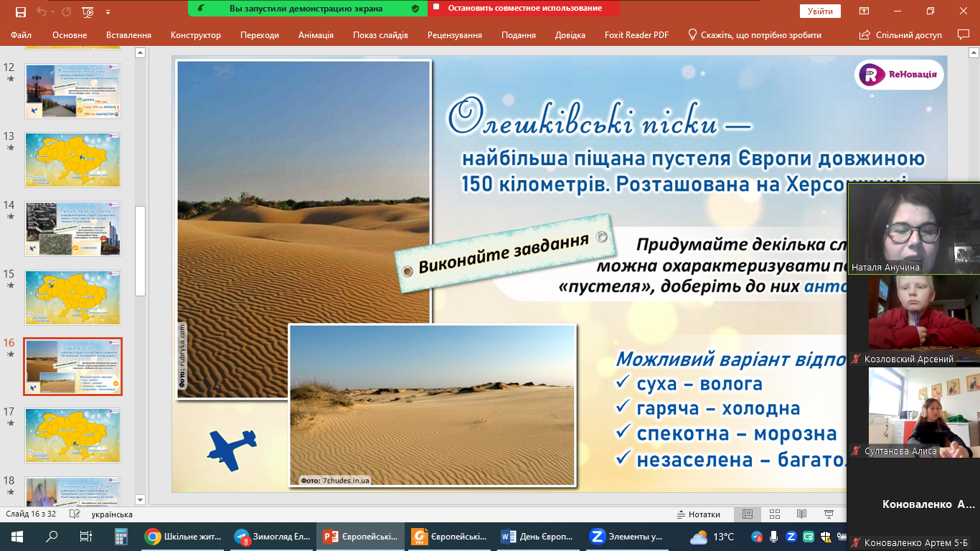Open Windows Security tray icon
The height and width of the screenshot is (551, 980).
[825, 537]
